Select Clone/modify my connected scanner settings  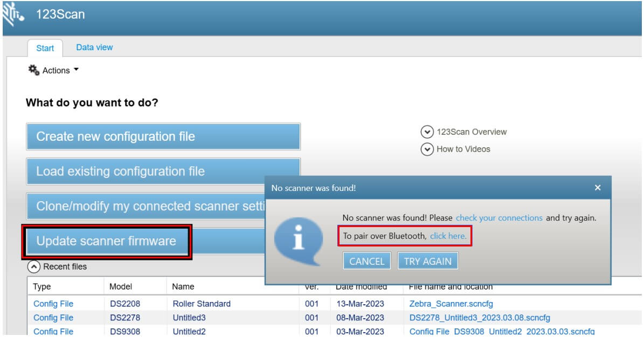coord(146,207)
